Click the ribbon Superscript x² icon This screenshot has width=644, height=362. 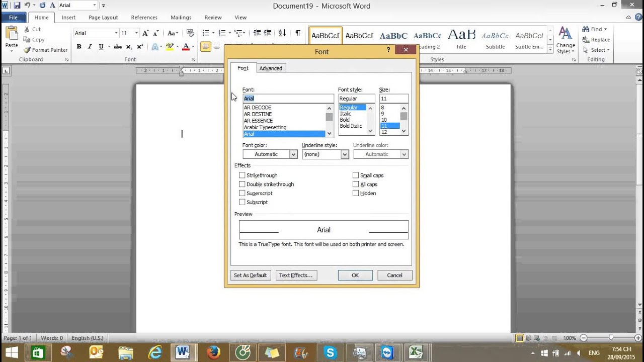click(x=140, y=47)
